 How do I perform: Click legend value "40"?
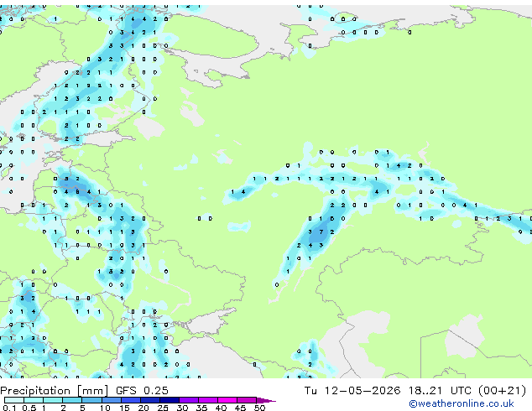click(x=222, y=408)
